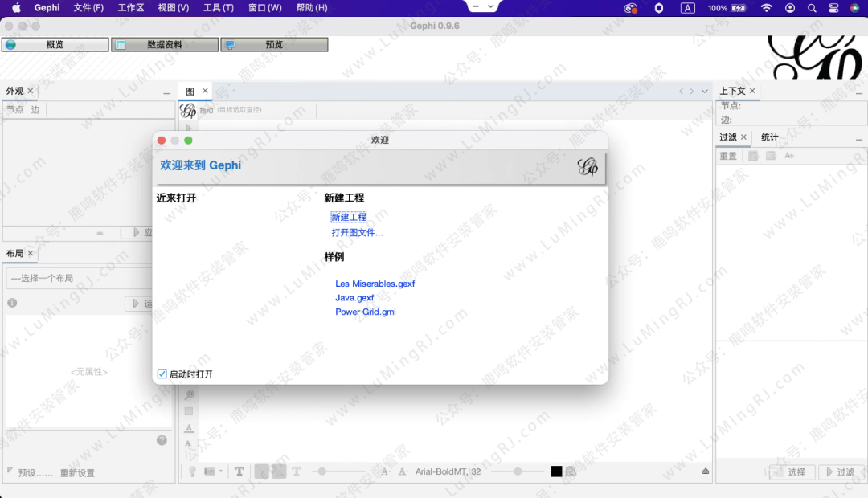Click the 打开图文件... link
Screen dimensions: 868x498
357,233
